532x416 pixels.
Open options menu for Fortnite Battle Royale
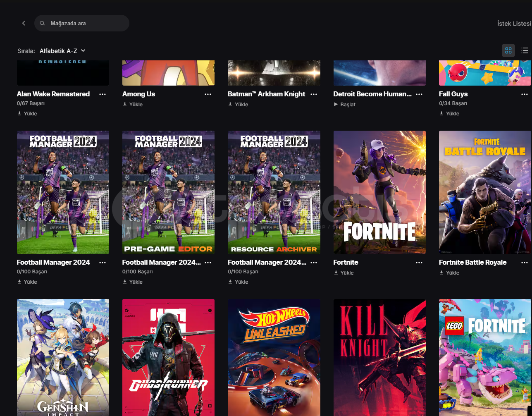click(x=525, y=263)
